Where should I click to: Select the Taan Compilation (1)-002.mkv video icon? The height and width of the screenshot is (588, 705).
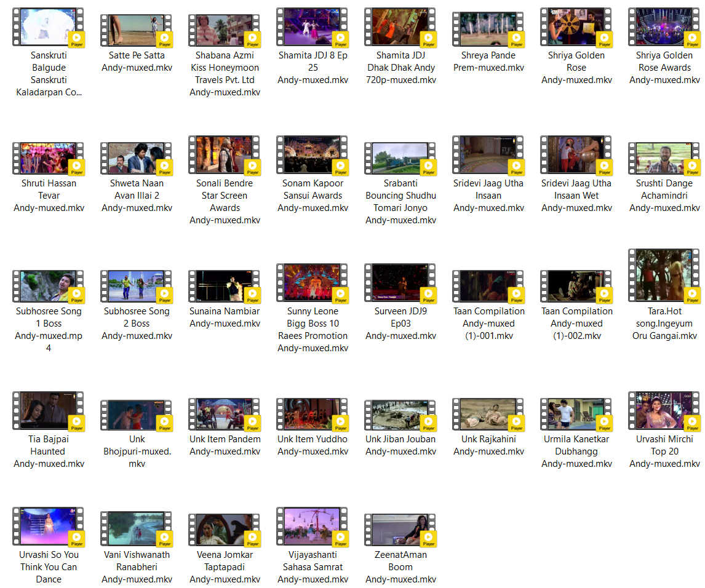pos(576,287)
